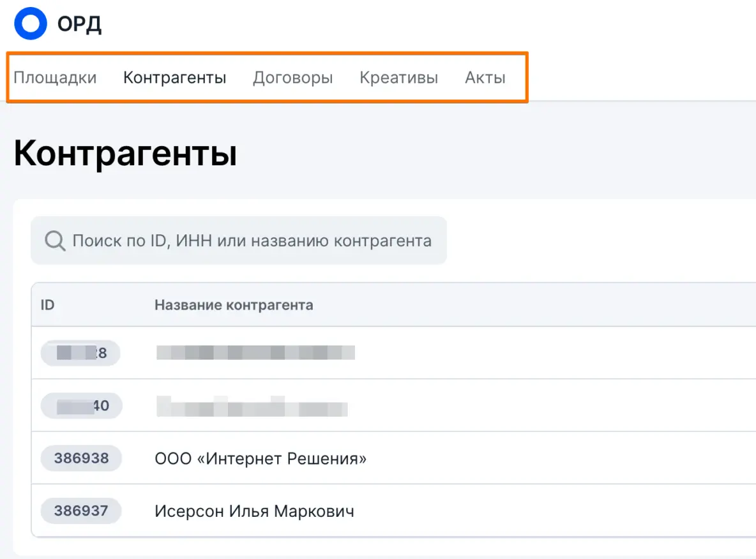This screenshot has width=756, height=559.
Task: Open contractor Исерсон Илья Маркович
Action: pos(254,511)
